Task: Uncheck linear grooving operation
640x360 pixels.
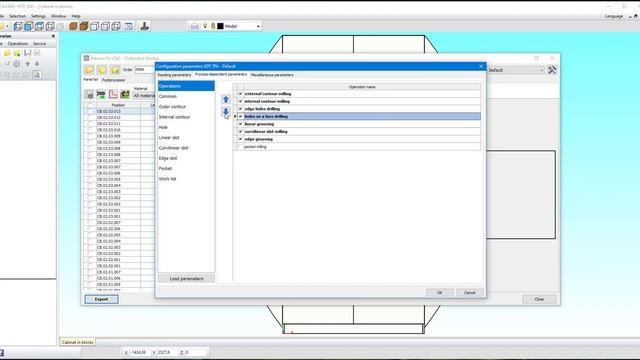Action: pyautogui.click(x=240, y=124)
